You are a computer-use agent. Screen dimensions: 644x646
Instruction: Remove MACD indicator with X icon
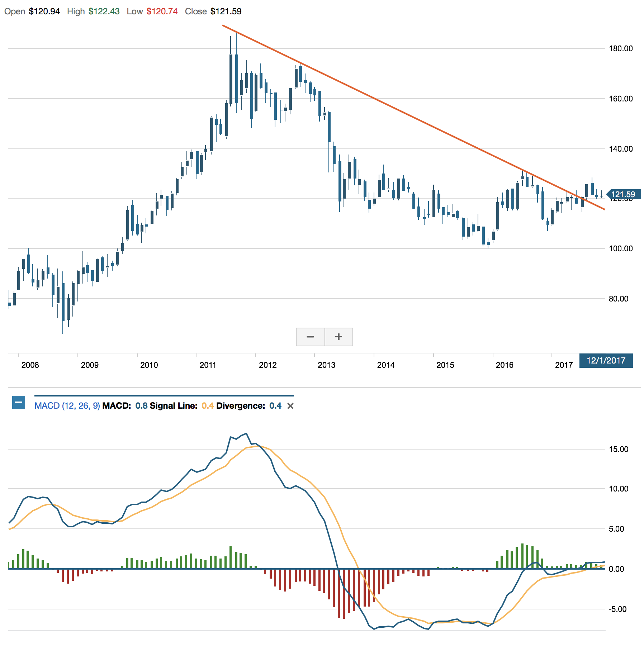point(290,406)
